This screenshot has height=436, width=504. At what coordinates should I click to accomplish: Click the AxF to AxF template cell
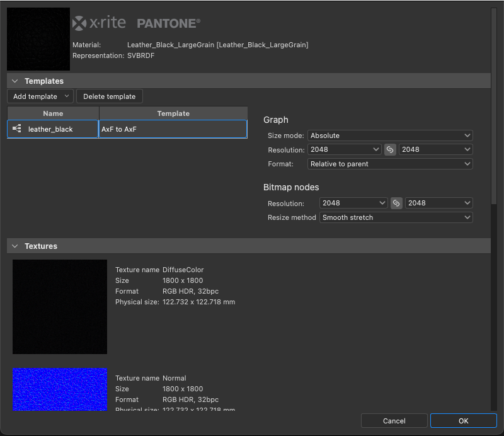(172, 129)
